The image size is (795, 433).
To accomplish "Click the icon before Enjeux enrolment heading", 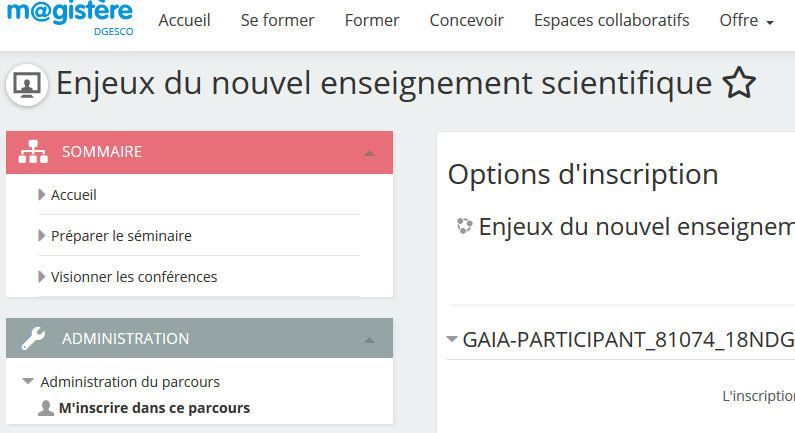I will pyautogui.click(x=464, y=226).
